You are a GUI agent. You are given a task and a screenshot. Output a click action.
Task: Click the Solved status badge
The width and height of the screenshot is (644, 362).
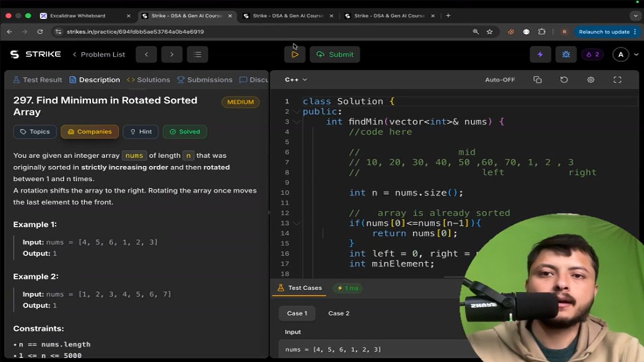(185, 131)
